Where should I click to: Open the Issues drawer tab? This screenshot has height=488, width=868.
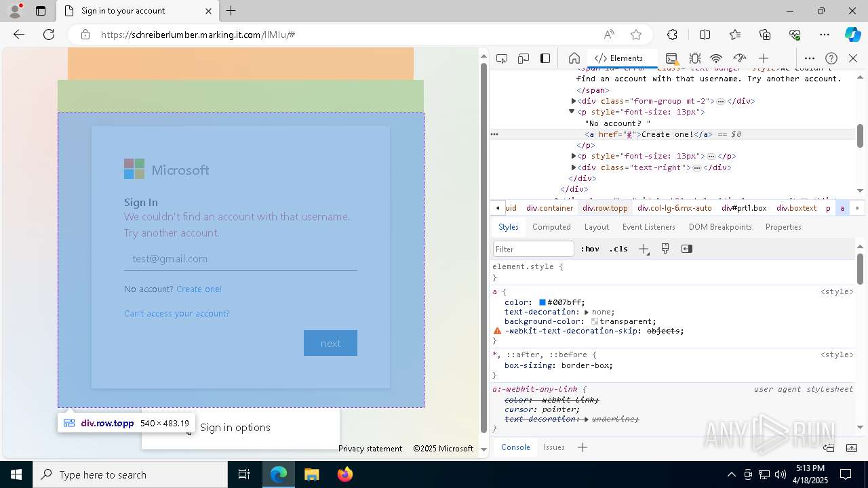click(554, 447)
